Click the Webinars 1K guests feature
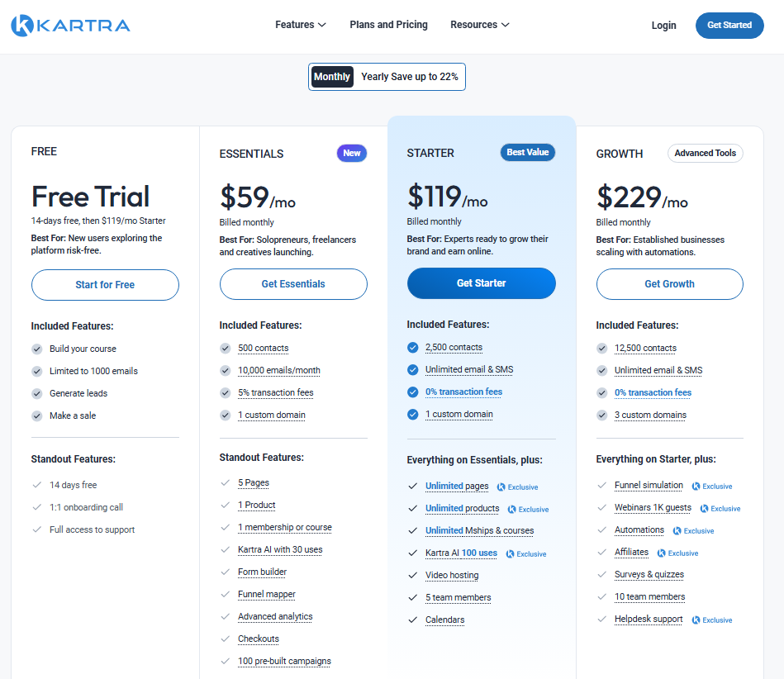Viewport: 784px width, 679px height. [653, 507]
